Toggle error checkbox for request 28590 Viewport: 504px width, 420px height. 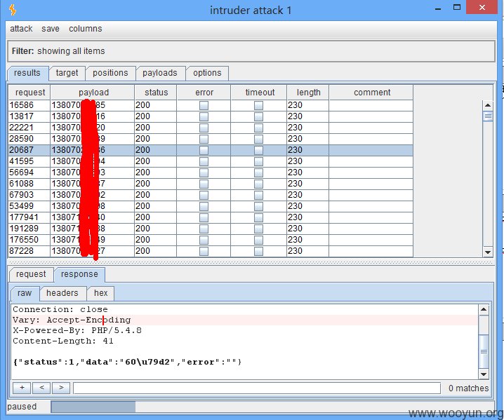tap(204, 139)
